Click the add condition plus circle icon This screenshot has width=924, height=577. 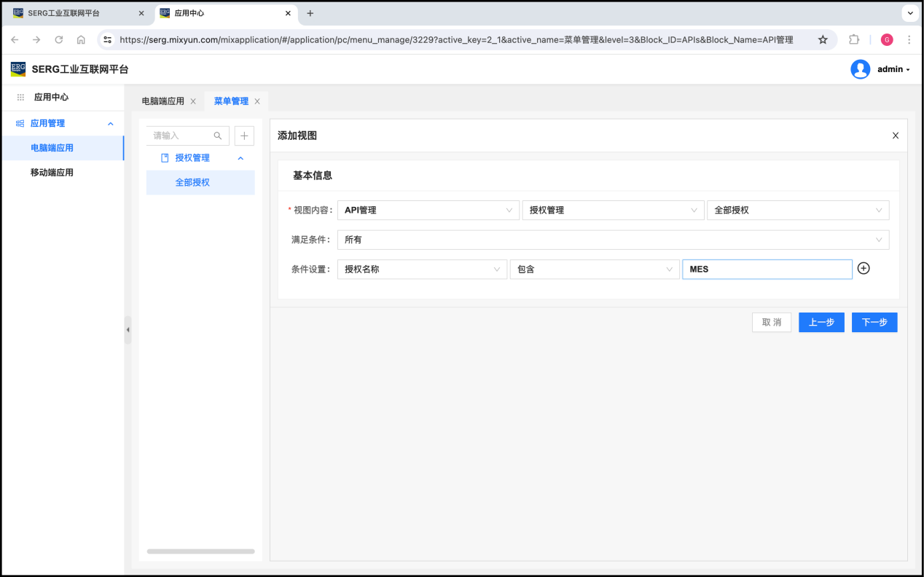pos(864,268)
